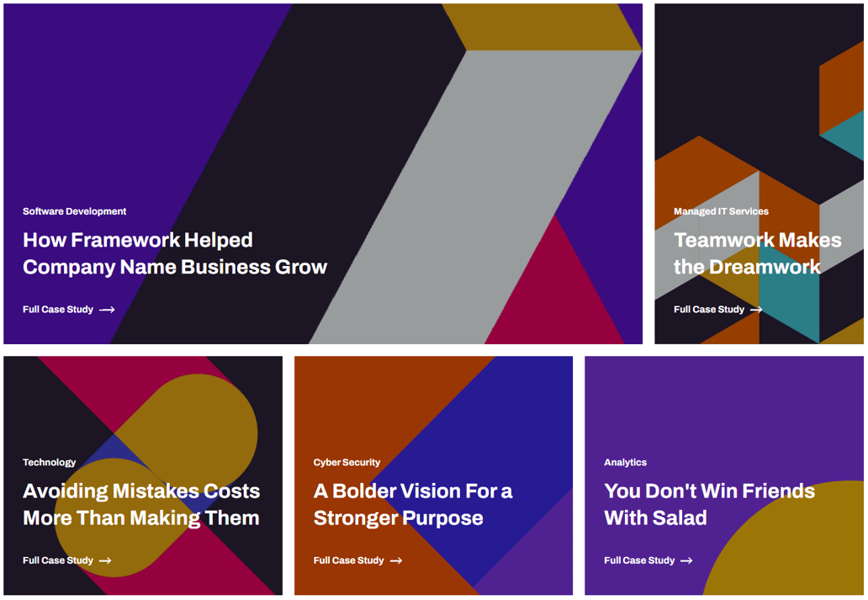Screen dimensions: 868x600
Task: Select the Technology category label
Action: coord(50,462)
